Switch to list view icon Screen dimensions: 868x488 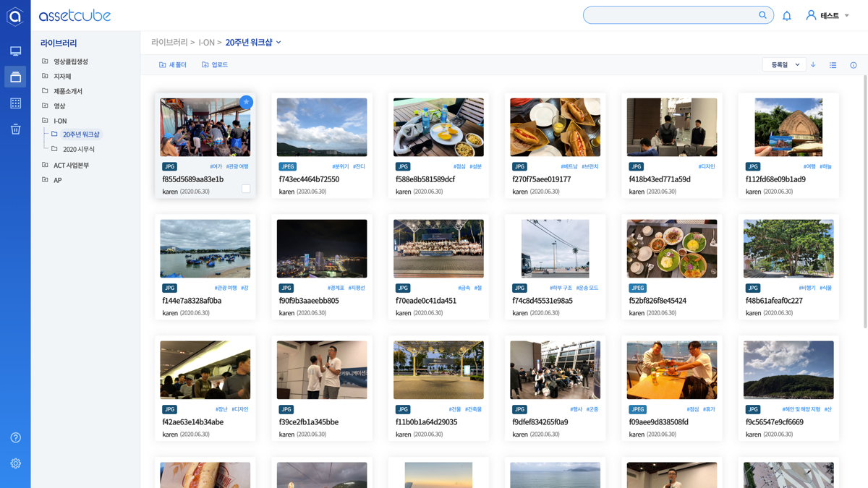[833, 65]
